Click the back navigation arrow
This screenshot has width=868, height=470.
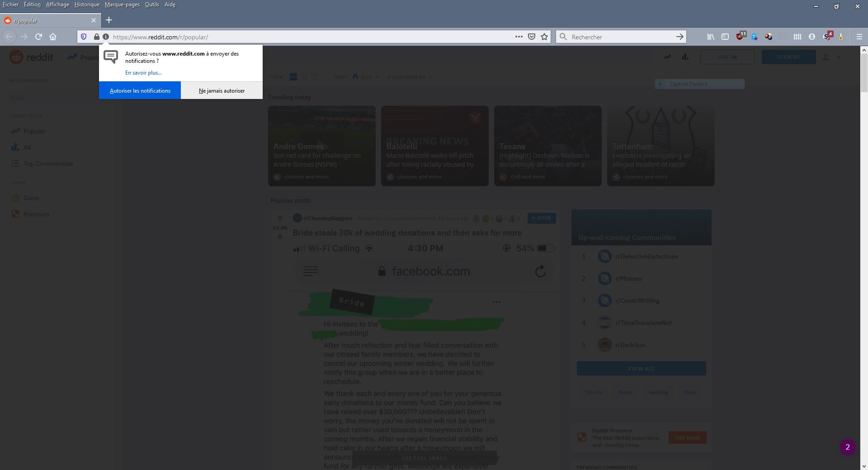click(9, 37)
